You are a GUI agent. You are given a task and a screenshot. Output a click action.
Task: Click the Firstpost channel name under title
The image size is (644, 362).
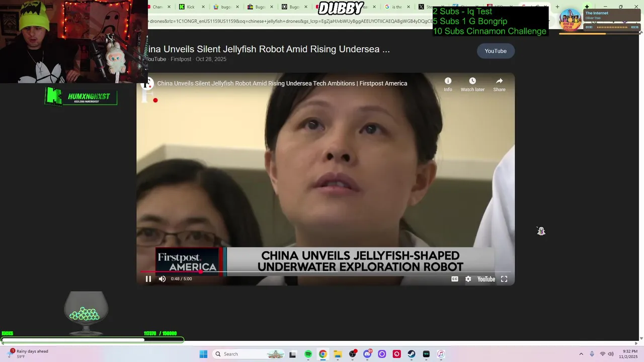tap(181, 59)
